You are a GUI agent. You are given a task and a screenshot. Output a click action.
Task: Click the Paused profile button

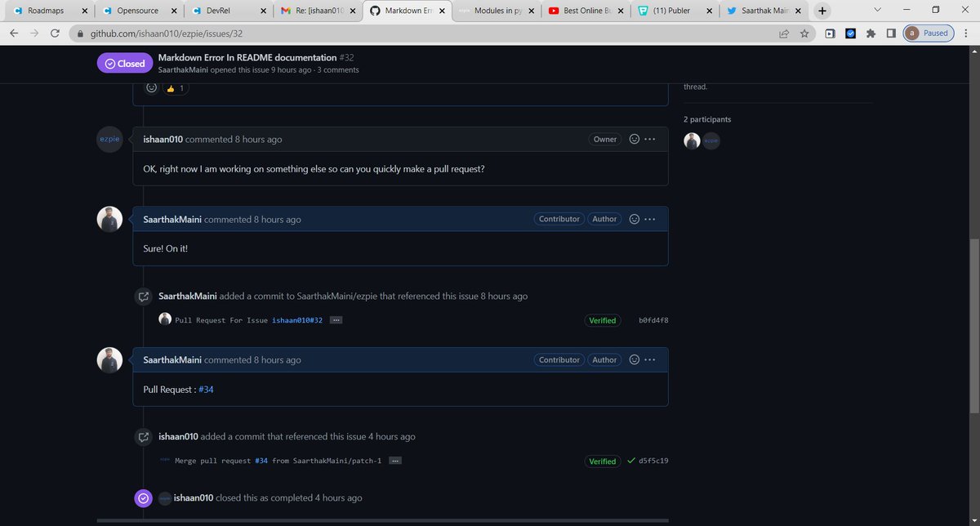click(929, 33)
